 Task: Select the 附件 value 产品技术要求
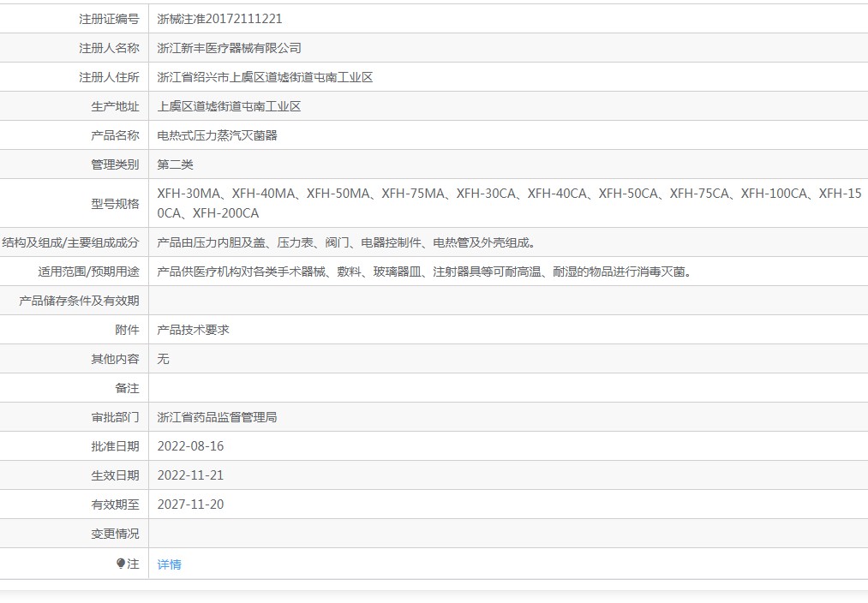point(193,330)
